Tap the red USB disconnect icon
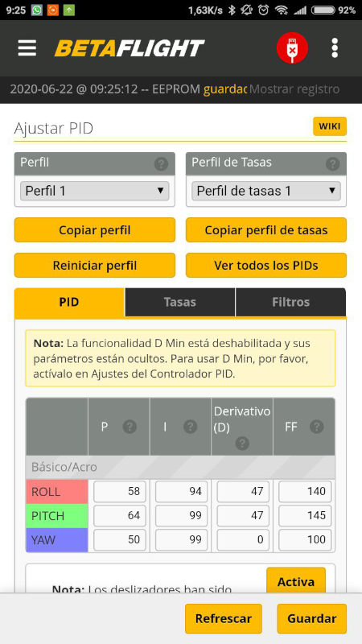Image resolution: width=362 pixels, height=644 pixels. 292,48
